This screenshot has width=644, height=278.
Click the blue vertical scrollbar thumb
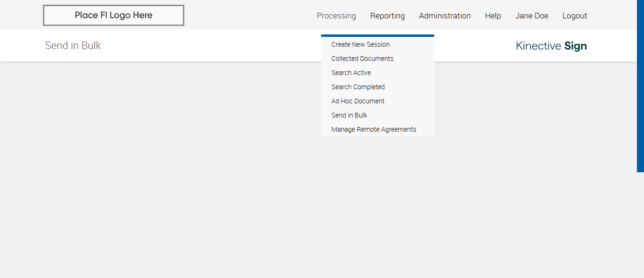coord(640,85)
